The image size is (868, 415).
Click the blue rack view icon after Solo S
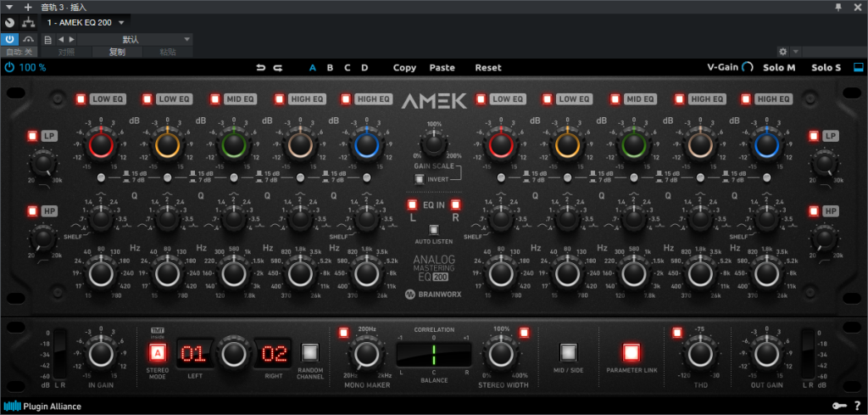point(858,67)
